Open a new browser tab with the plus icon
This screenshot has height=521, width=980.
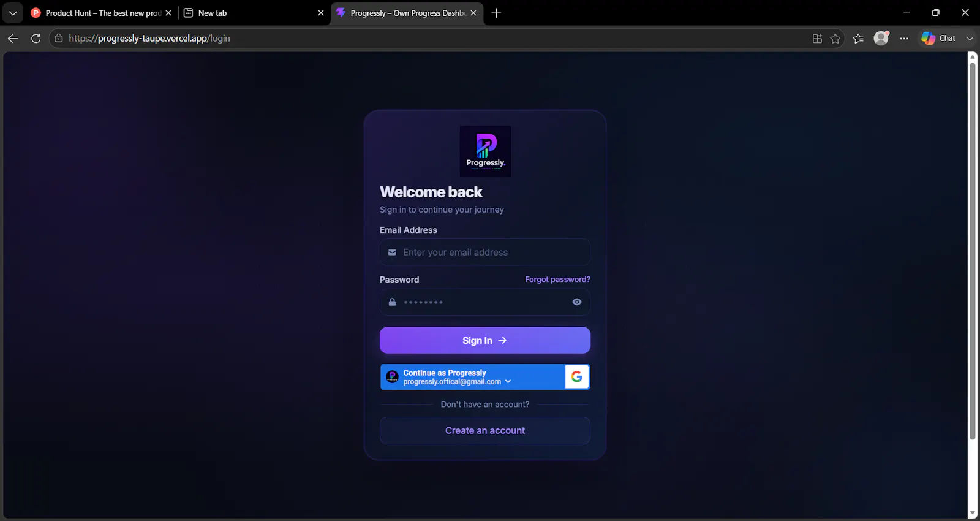pyautogui.click(x=496, y=13)
